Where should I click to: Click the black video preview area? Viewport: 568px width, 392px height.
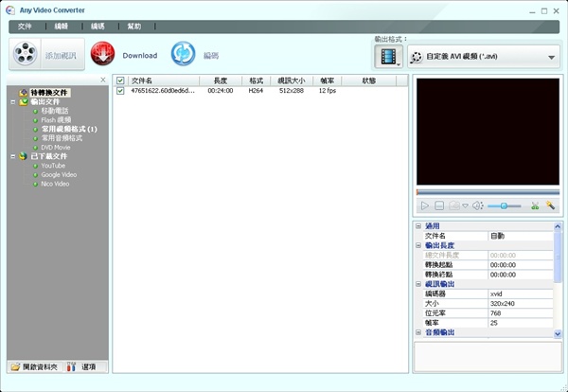pyautogui.click(x=488, y=132)
